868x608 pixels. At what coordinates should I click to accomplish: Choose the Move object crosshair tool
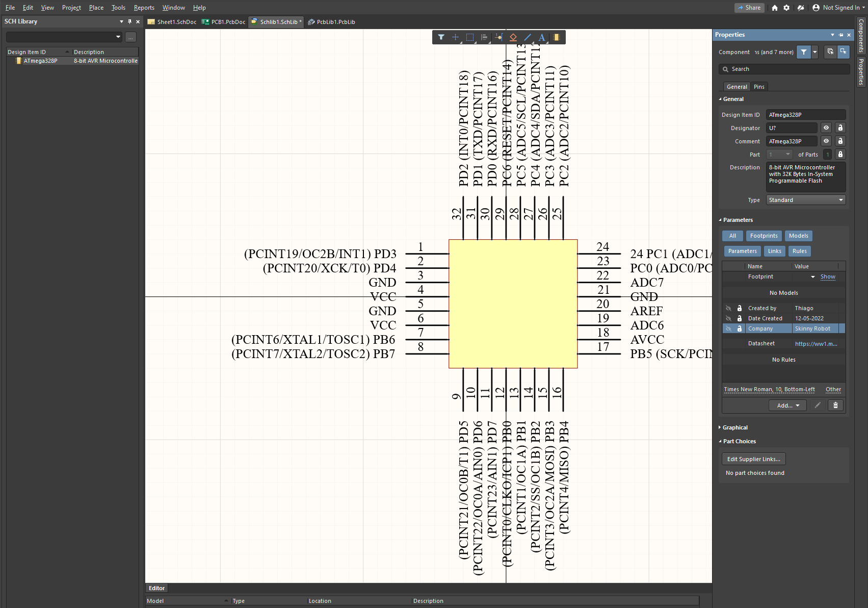point(455,37)
